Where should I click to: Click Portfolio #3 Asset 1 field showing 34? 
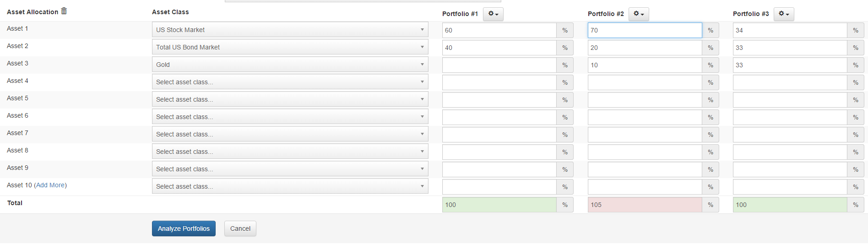[x=790, y=30]
